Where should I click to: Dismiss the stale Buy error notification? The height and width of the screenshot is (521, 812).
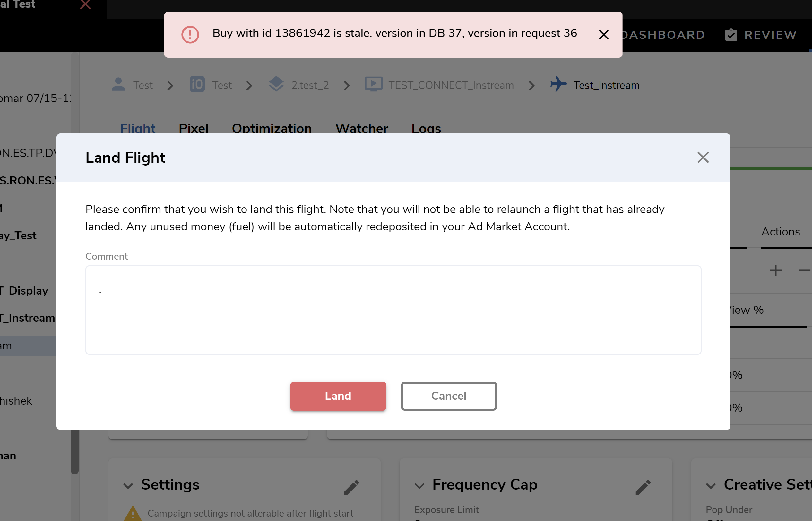click(603, 35)
